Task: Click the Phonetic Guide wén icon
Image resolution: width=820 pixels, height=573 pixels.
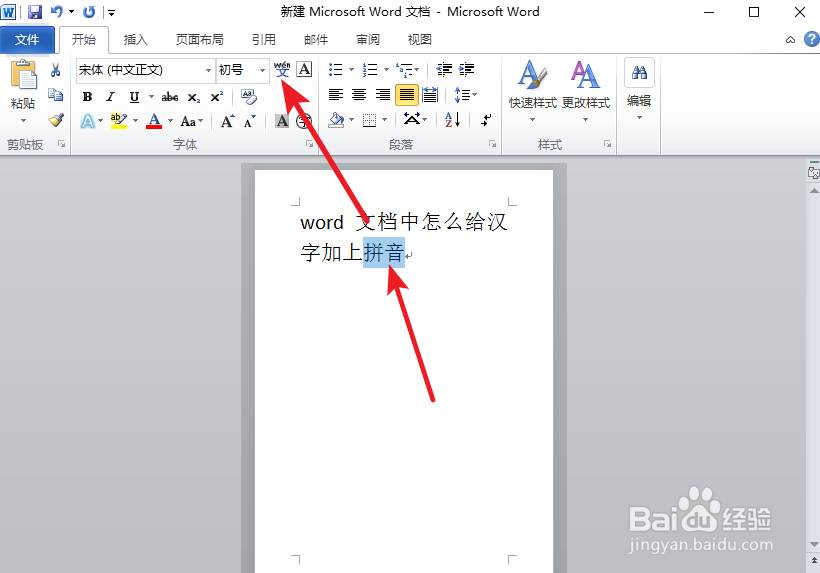Action: pyautogui.click(x=282, y=69)
